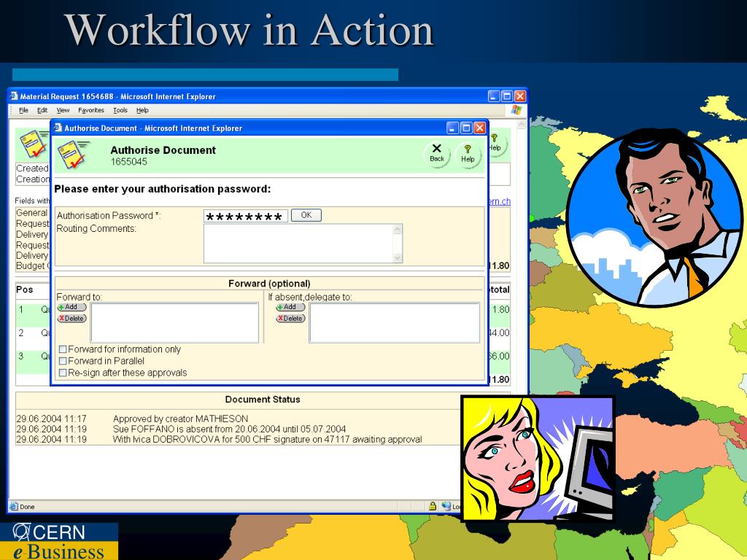Click Material Request window document icon
The image size is (747, 560).
click(34, 144)
